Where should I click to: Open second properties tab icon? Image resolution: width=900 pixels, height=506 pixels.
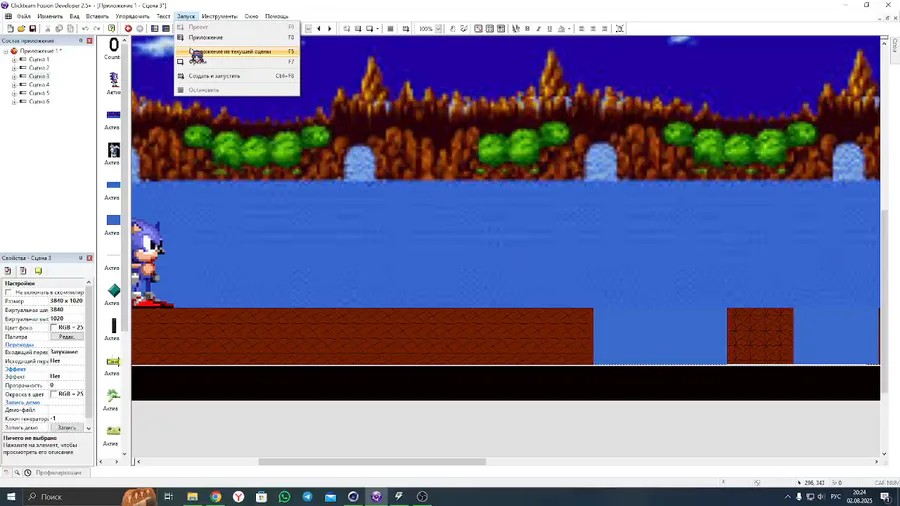[x=23, y=271]
